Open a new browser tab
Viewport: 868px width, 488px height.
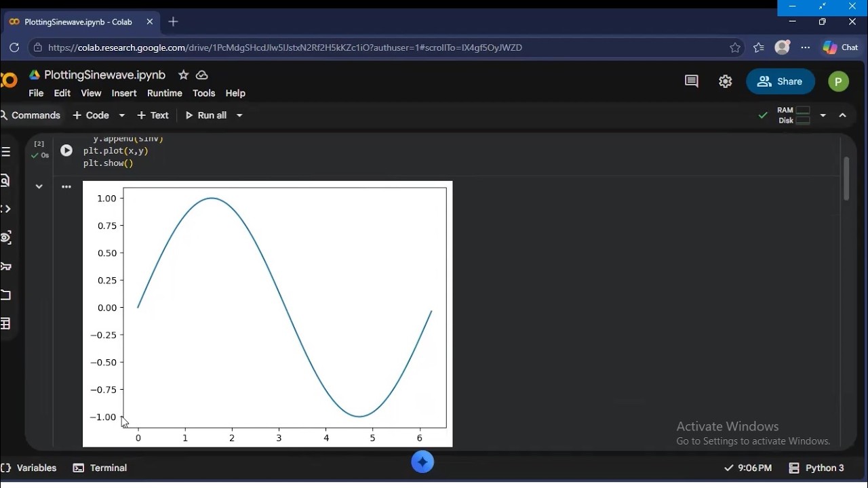(x=173, y=22)
